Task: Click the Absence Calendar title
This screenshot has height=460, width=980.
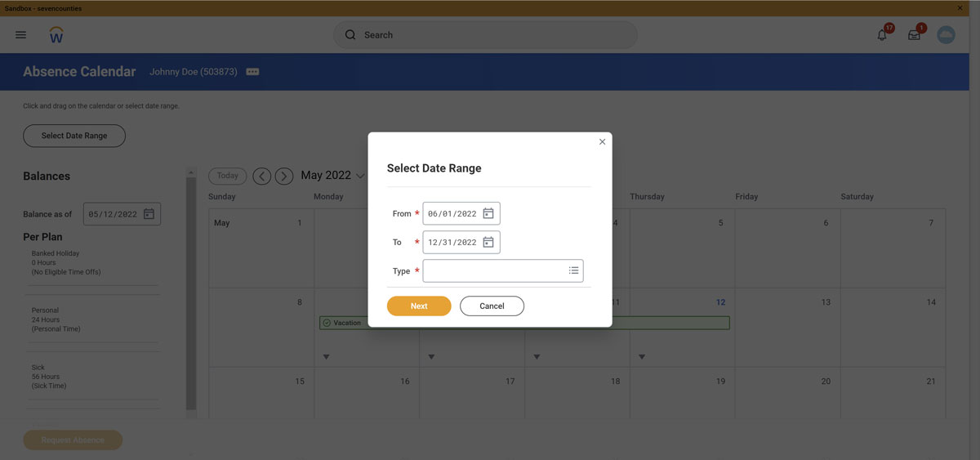Action: click(79, 72)
